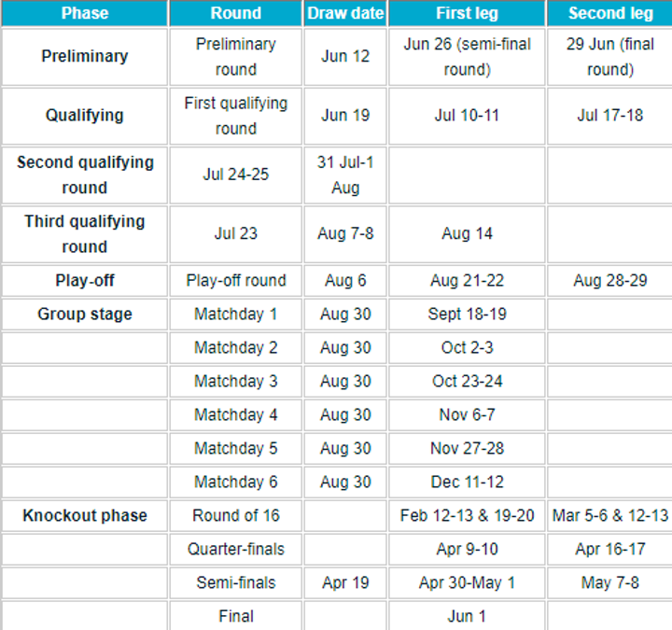Select the Quarter-finals cell
Screen dimensions: 672x630
[x=235, y=550]
